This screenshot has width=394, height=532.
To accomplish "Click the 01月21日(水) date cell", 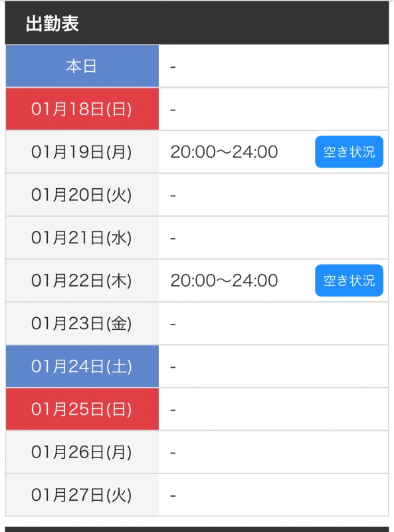I will [x=82, y=237].
